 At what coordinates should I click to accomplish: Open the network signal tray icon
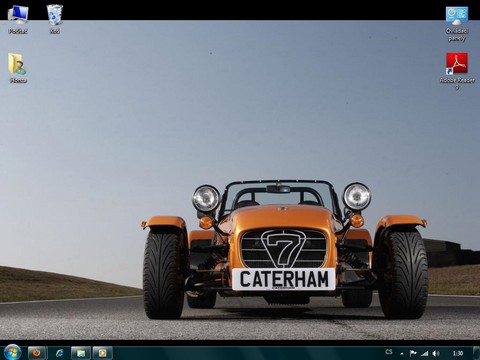(x=424, y=353)
